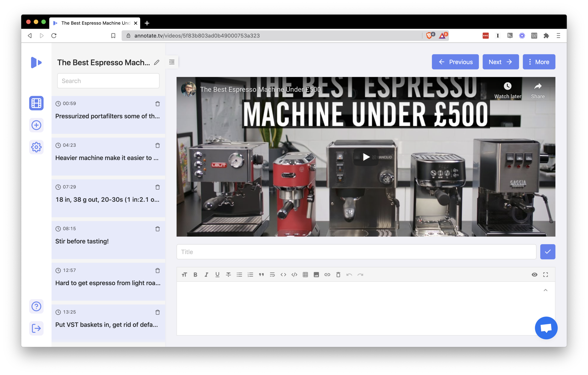Collapse editor with the up chevron
Screen dimensions: 588x375
point(545,290)
